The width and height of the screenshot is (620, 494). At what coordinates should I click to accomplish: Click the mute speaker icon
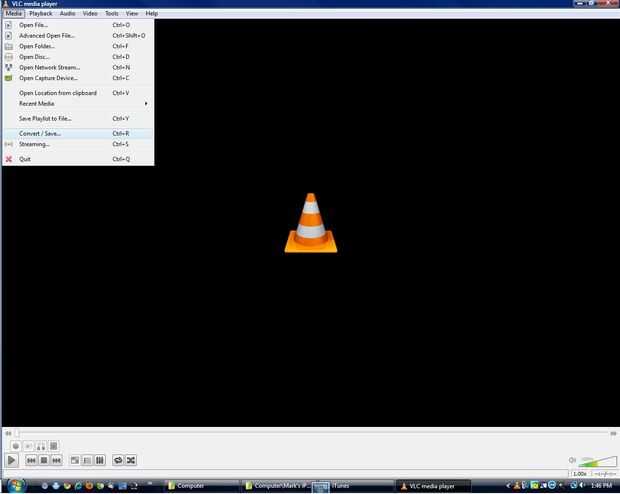click(572, 460)
